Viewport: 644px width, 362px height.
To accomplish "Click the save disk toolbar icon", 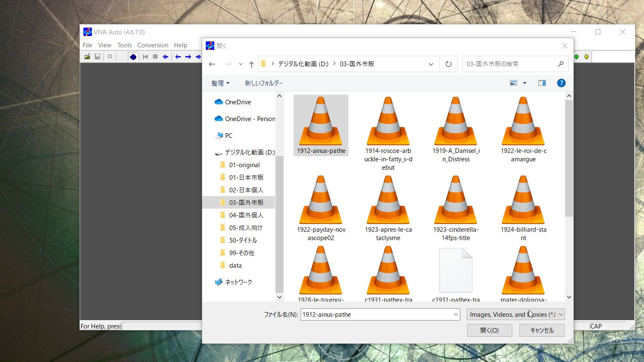I will tap(97, 57).
